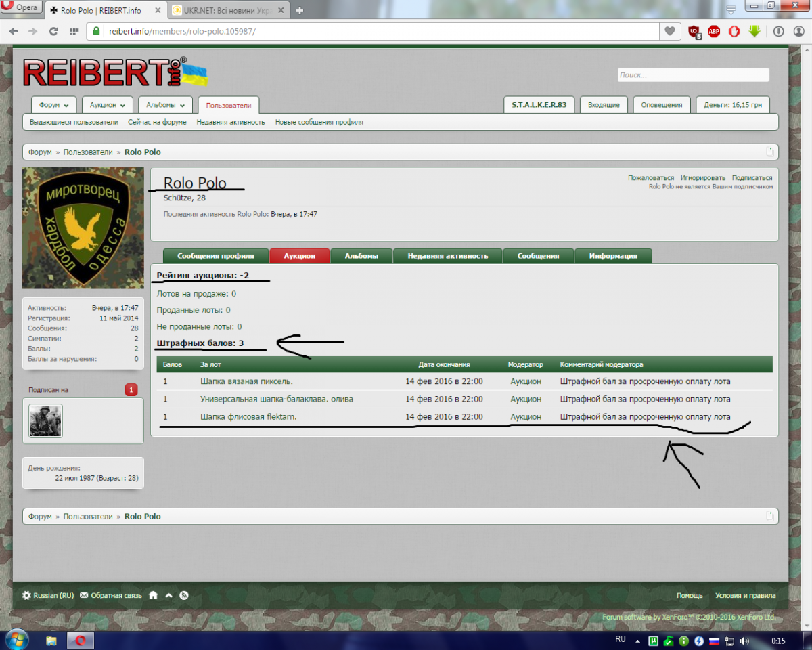Click the heart bookmark icon in address bar
The image size is (812, 650).
tap(669, 31)
